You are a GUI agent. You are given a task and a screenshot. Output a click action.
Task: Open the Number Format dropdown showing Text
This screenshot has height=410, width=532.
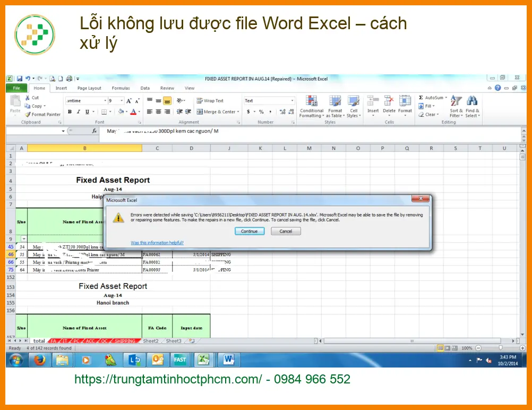pyautogui.click(x=292, y=101)
